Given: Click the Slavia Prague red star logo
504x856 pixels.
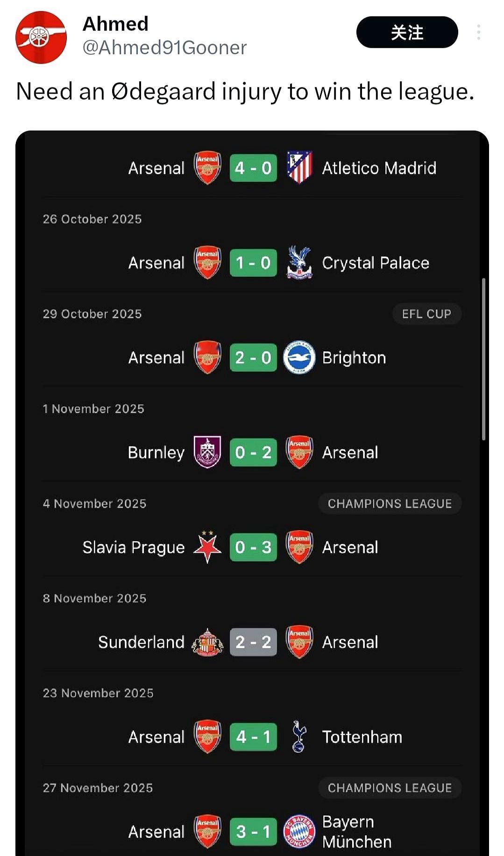Looking at the screenshot, I should tap(207, 547).
